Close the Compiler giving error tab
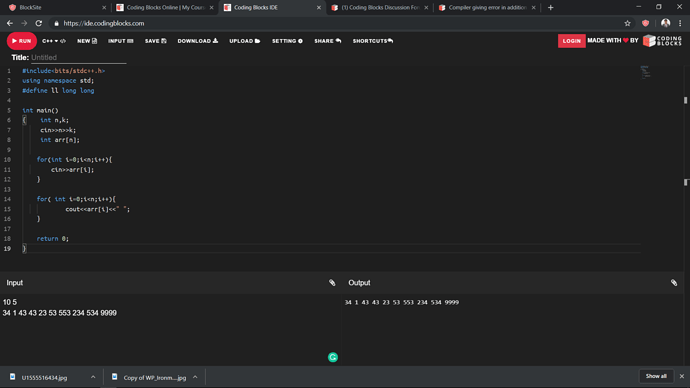 point(533,7)
